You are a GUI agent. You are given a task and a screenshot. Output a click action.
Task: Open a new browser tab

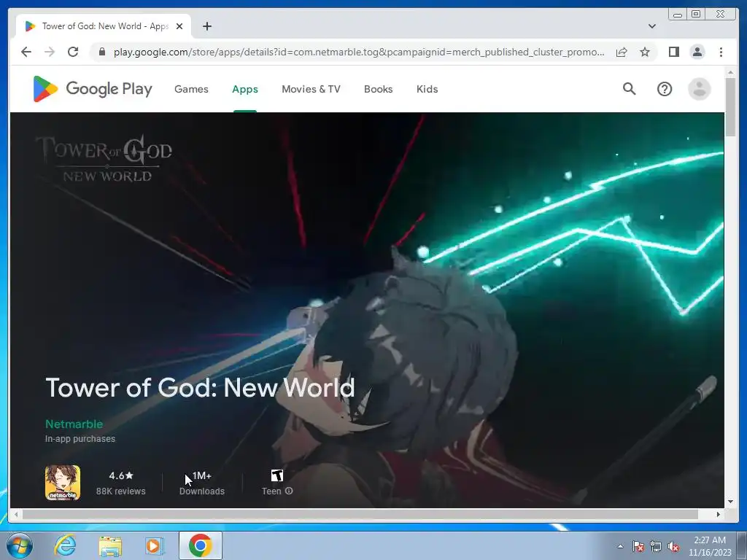coord(206,26)
